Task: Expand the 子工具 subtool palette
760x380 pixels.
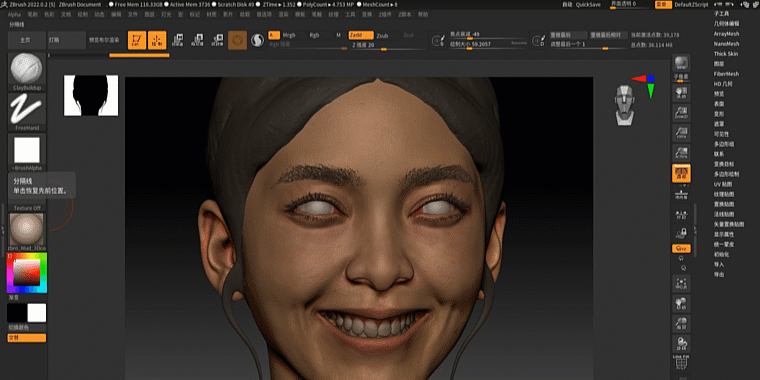Action: point(721,14)
